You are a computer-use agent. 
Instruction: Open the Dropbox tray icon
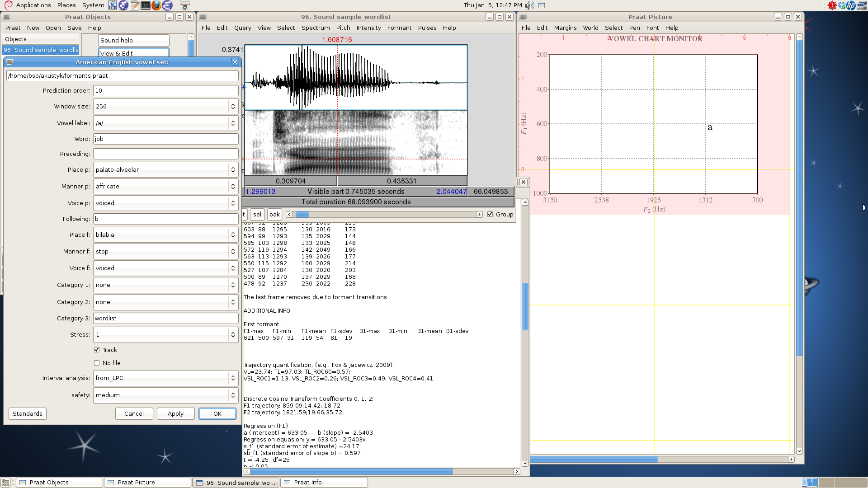point(842,5)
